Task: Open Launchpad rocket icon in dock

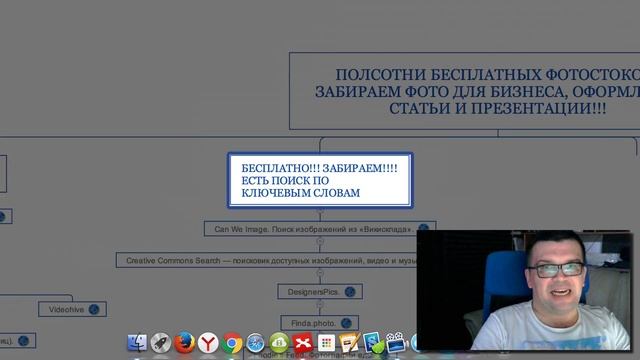Action: [160, 342]
